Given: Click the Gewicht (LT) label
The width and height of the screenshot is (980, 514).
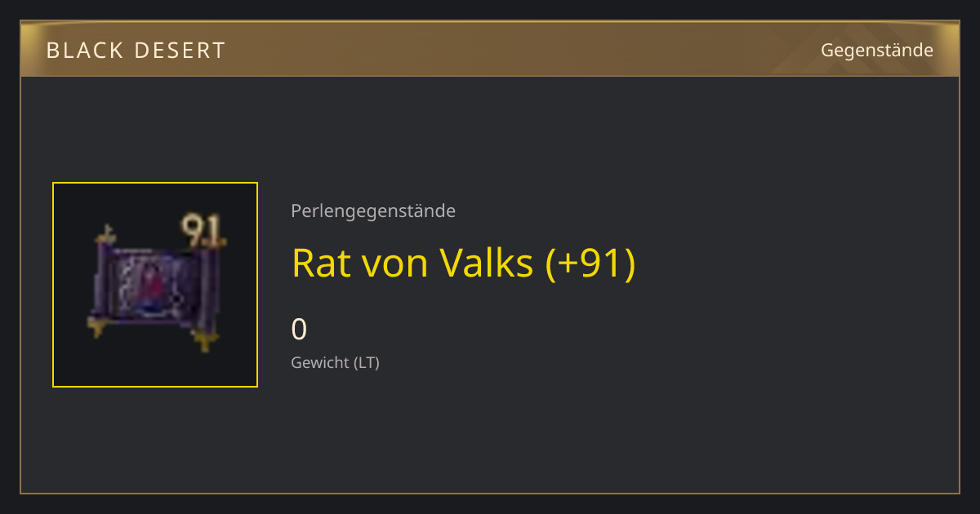Looking at the screenshot, I should [x=335, y=362].
